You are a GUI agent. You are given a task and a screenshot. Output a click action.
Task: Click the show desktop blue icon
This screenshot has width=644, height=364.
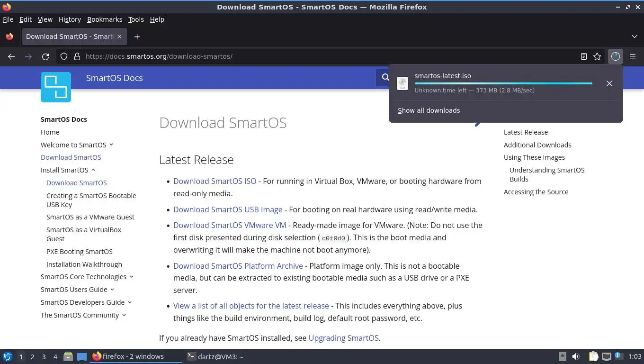tap(82, 356)
